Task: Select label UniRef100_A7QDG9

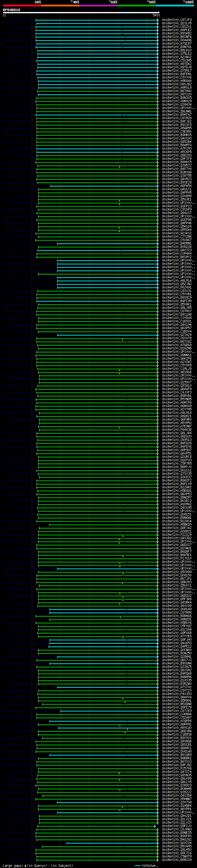Action: (x=177, y=345)
